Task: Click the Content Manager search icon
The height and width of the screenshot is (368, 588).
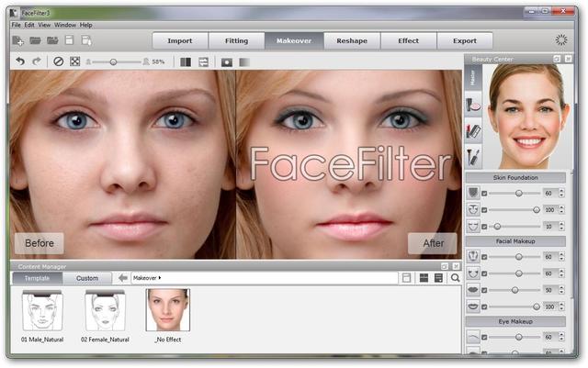Action: (x=456, y=278)
